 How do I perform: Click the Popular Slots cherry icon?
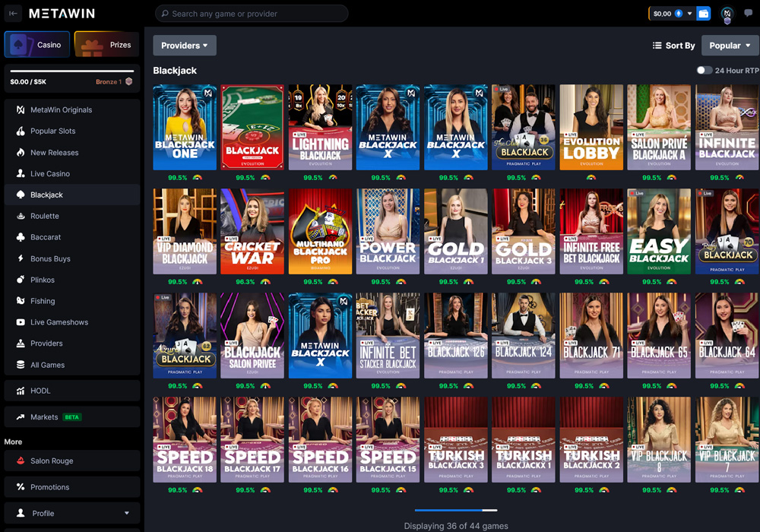pos(21,131)
